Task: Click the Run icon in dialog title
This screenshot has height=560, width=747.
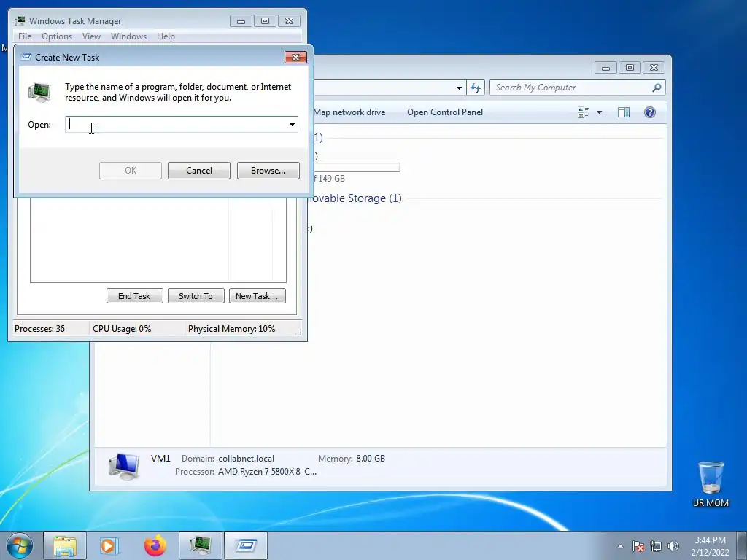Action: [x=26, y=57]
